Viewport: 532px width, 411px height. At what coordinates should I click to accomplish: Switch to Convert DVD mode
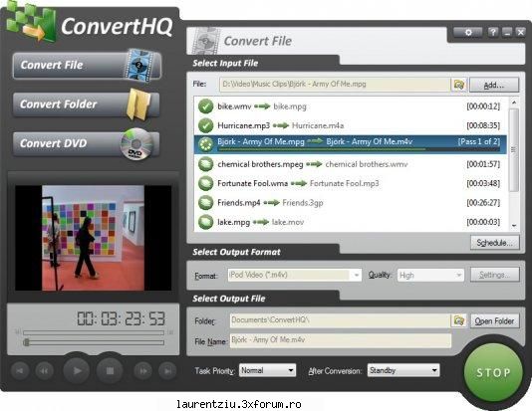point(87,143)
